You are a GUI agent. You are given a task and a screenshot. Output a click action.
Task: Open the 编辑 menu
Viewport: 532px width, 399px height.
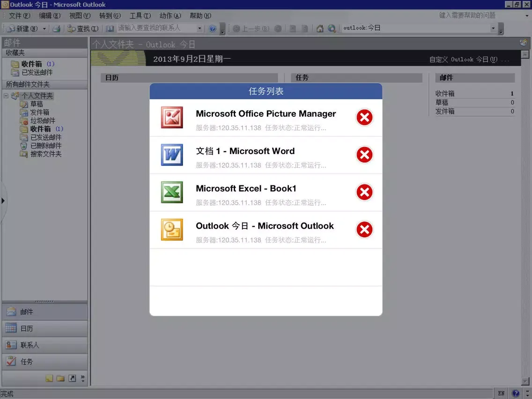click(x=50, y=15)
